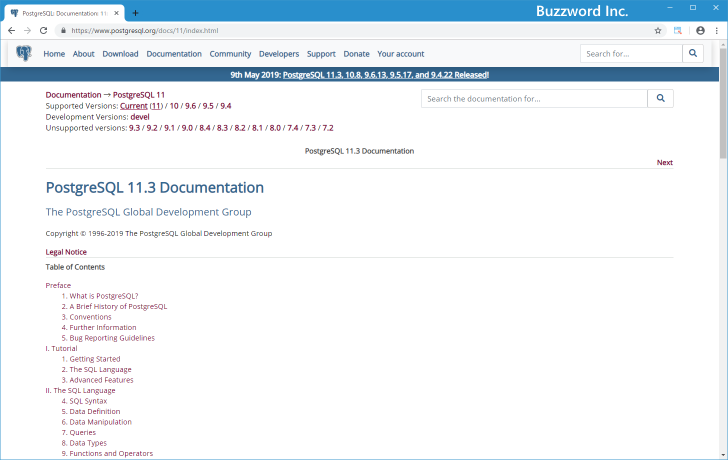Image resolution: width=728 pixels, height=460 pixels.
Task: Open the Documentation menu item
Action: [x=174, y=54]
